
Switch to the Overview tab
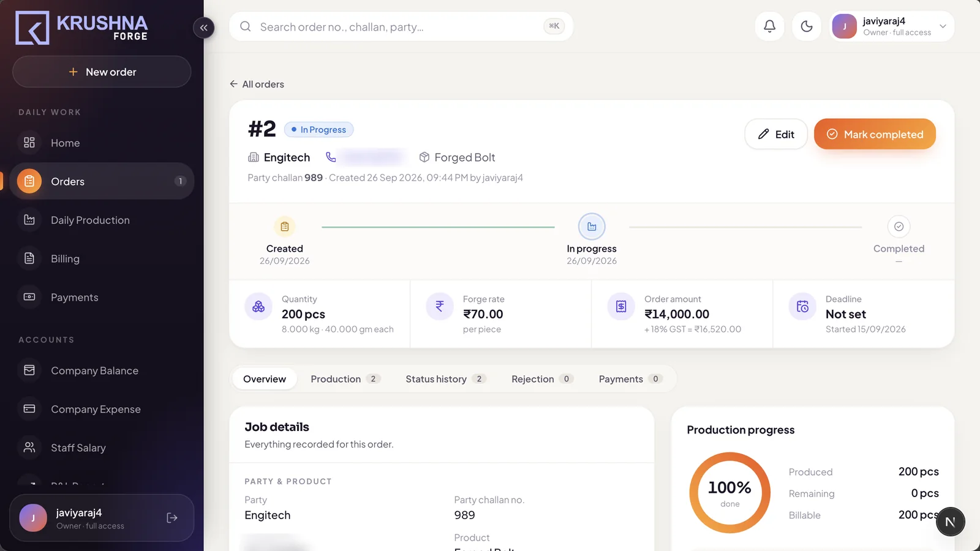[265, 379]
